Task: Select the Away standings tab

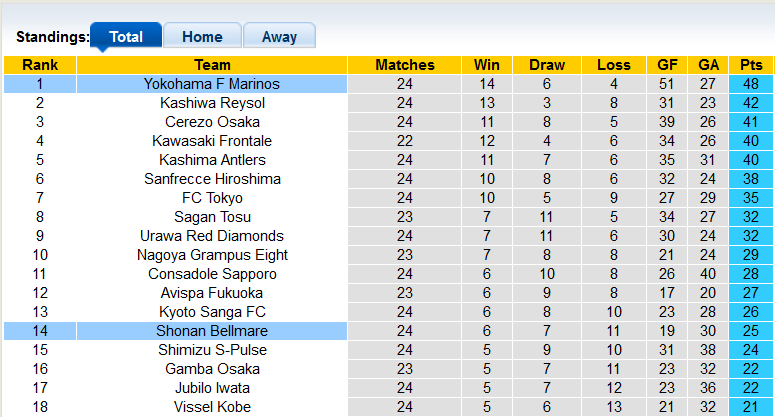Action: pyautogui.click(x=279, y=37)
